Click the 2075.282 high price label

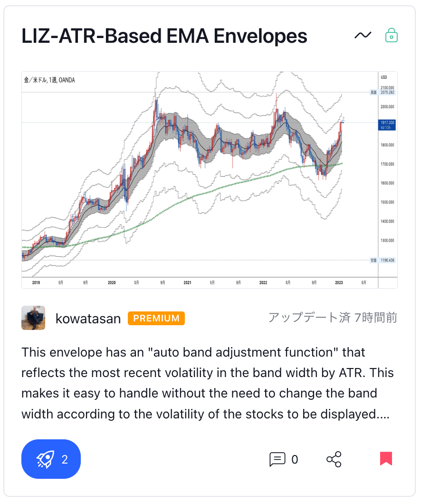click(x=387, y=92)
